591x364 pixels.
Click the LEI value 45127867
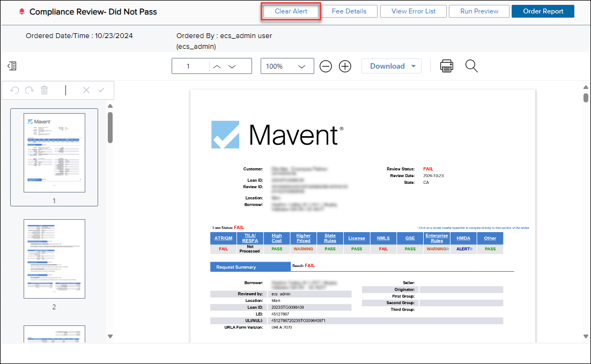pyautogui.click(x=280, y=314)
